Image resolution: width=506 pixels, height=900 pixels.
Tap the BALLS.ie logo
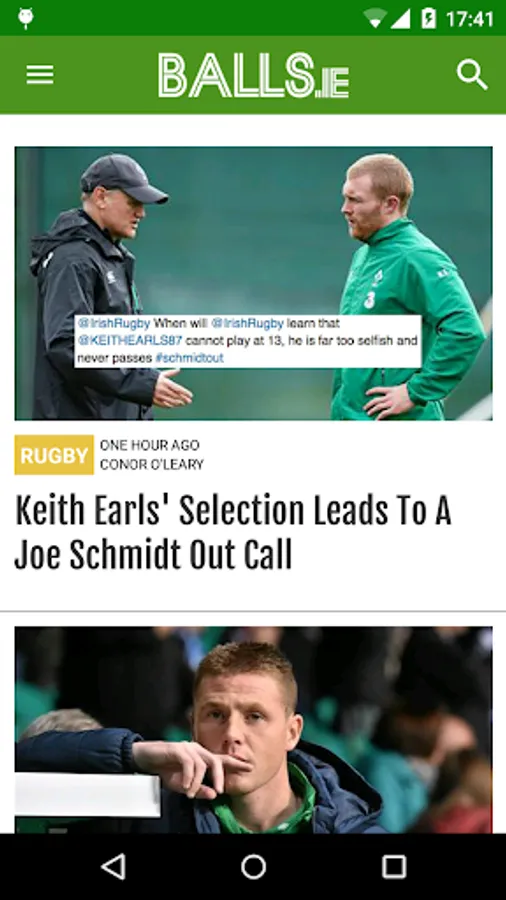(254, 75)
